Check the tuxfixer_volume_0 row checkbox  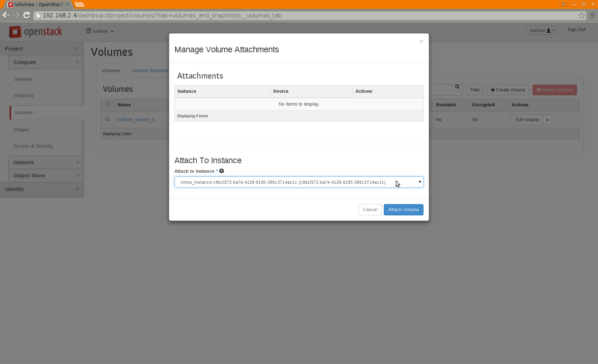tap(106, 118)
